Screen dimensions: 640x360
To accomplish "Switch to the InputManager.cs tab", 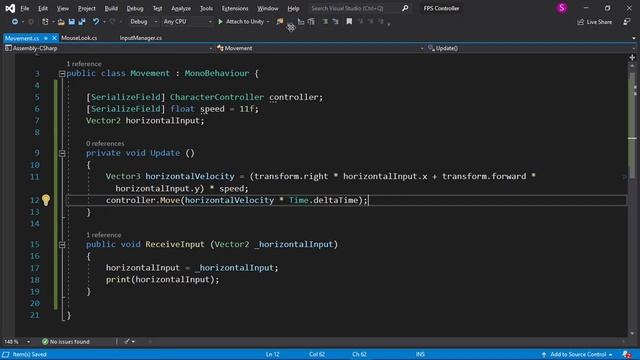I will tap(141, 38).
